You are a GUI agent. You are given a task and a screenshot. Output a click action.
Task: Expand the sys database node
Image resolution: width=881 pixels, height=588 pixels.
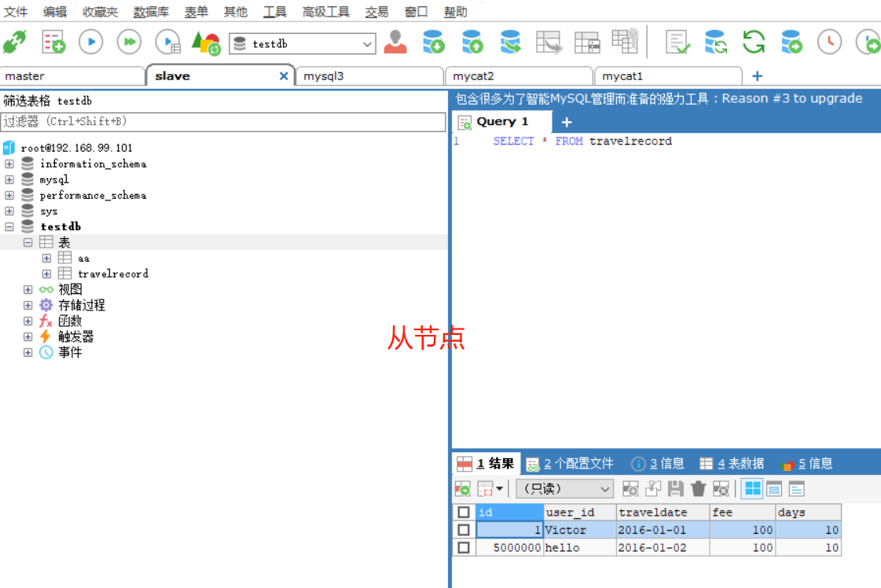pos(9,211)
